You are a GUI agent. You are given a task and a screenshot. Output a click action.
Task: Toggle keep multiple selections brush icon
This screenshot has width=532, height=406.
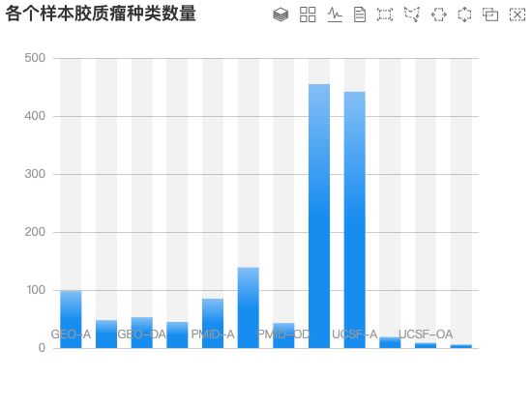click(x=490, y=14)
